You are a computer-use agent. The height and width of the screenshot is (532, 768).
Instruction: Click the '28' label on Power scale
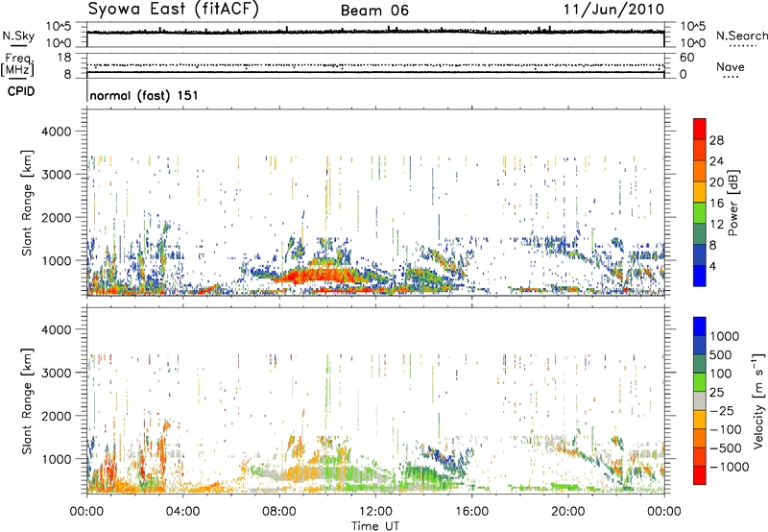point(716,140)
